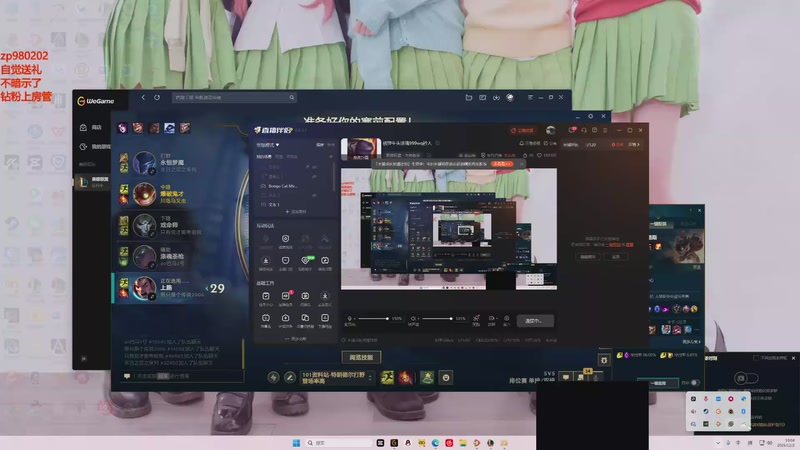Collapse the hidden tray icons chevron on taskbar

pos(718,443)
